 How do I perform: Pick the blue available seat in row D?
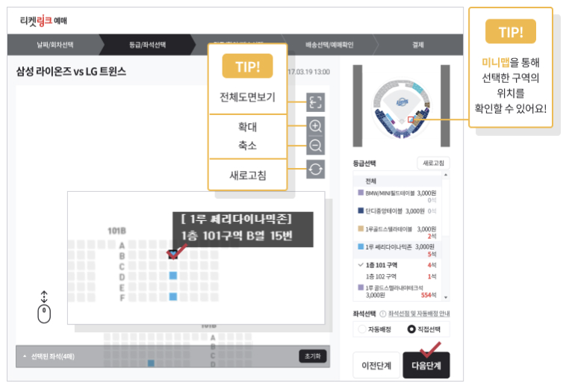coord(173,276)
